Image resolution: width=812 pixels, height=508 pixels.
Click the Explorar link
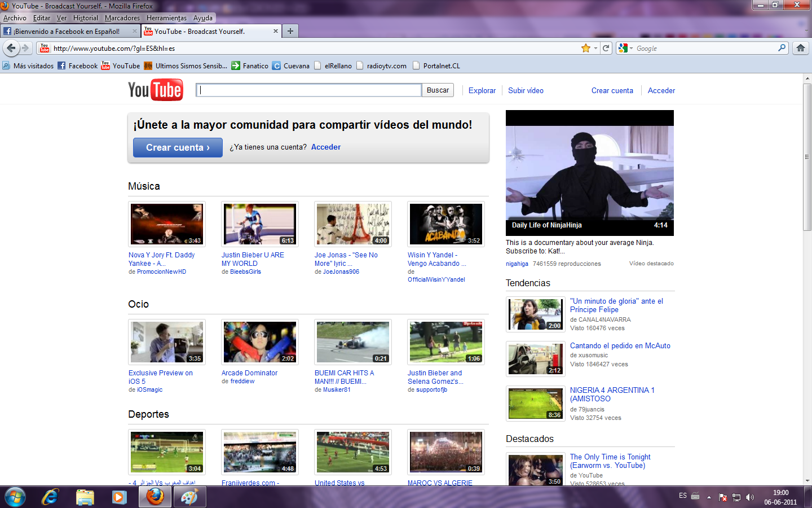pos(482,90)
